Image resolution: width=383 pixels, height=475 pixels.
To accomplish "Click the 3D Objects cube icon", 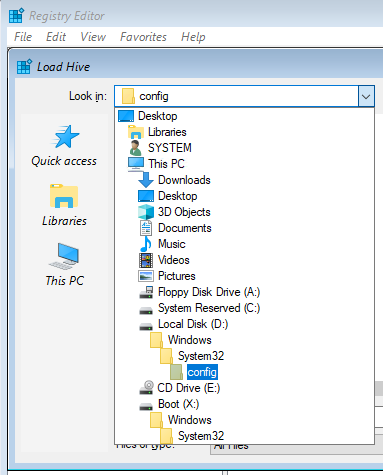I will click(146, 212).
